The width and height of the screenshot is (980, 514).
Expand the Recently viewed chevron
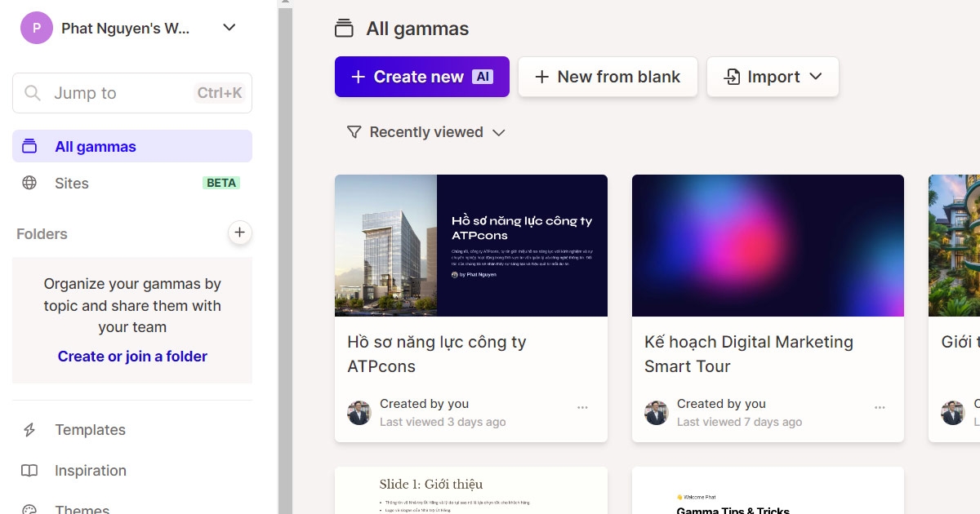click(499, 132)
